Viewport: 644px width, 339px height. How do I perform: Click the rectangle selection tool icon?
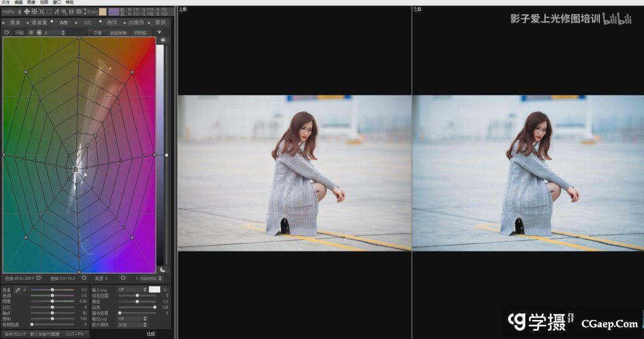pyautogui.click(x=49, y=11)
